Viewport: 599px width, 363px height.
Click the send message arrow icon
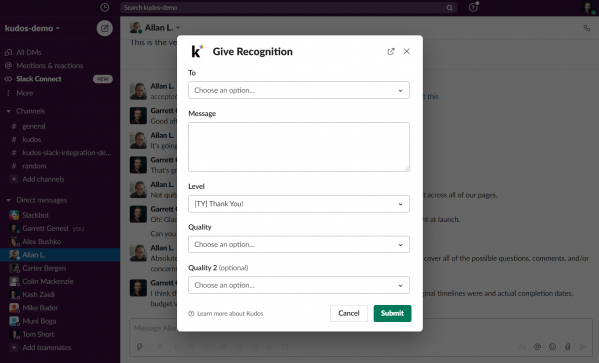coord(583,347)
